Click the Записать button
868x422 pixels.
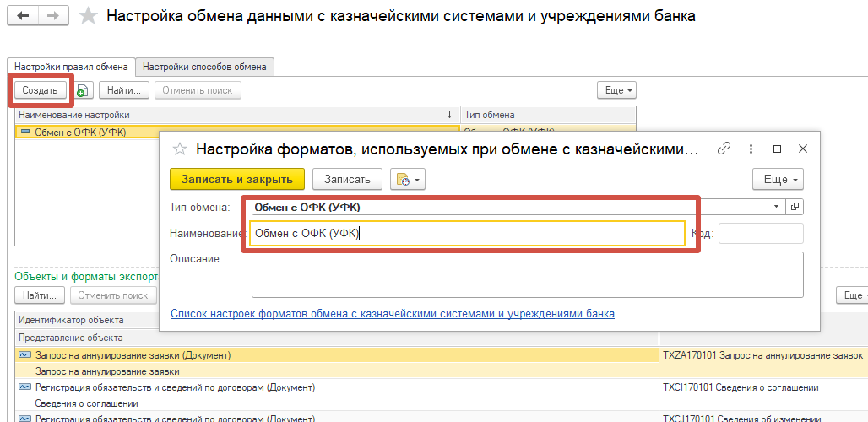(x=347, y=179)
